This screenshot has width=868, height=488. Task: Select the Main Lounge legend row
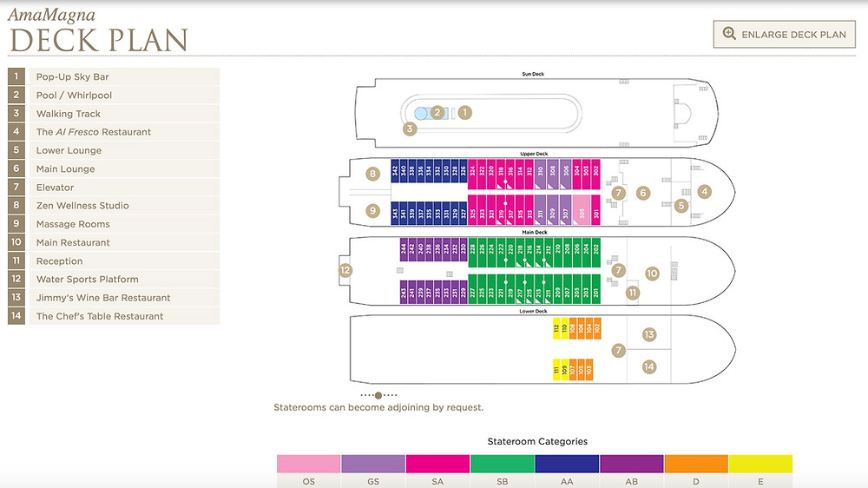[114, 169]
